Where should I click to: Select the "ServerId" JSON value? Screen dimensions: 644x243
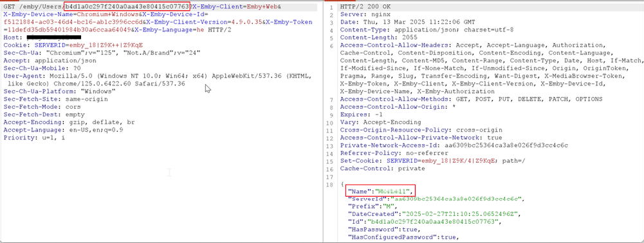(456, 199)
